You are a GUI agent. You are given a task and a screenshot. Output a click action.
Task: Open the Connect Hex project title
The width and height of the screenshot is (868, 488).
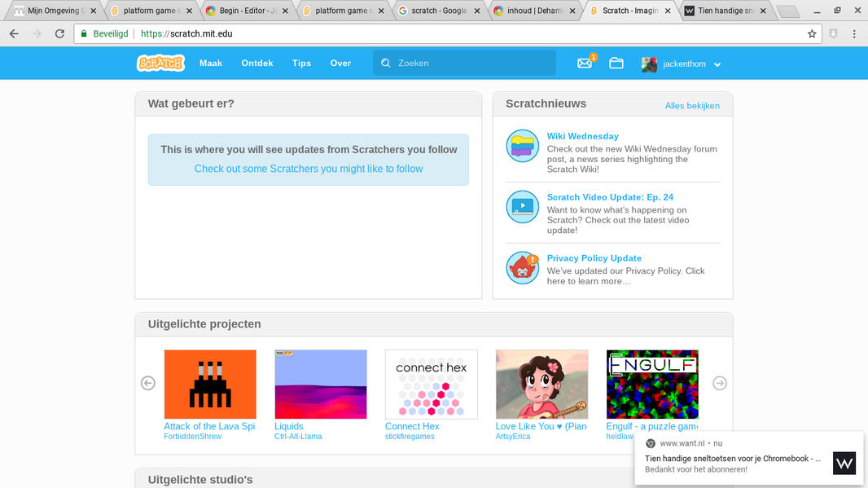point(412,427)
